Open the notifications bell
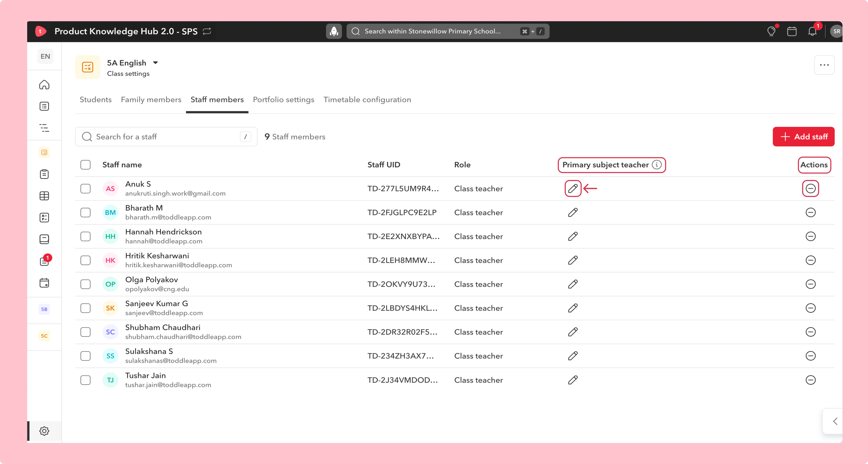 coord(812,31)
